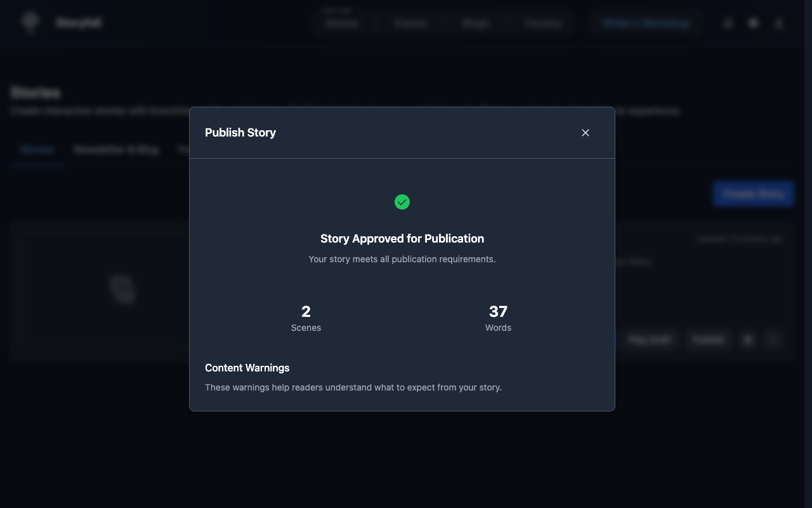Click the small icon button right of Publish

[x=748, y=340]
